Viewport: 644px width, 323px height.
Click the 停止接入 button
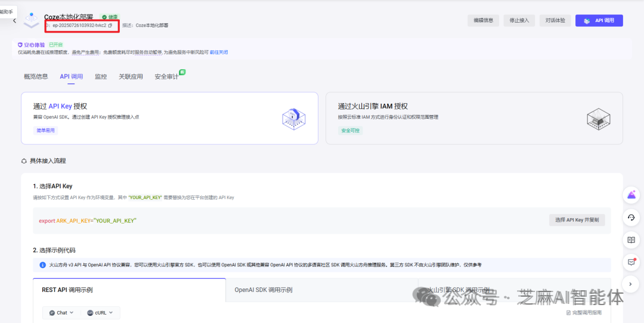tap(519, 20)
